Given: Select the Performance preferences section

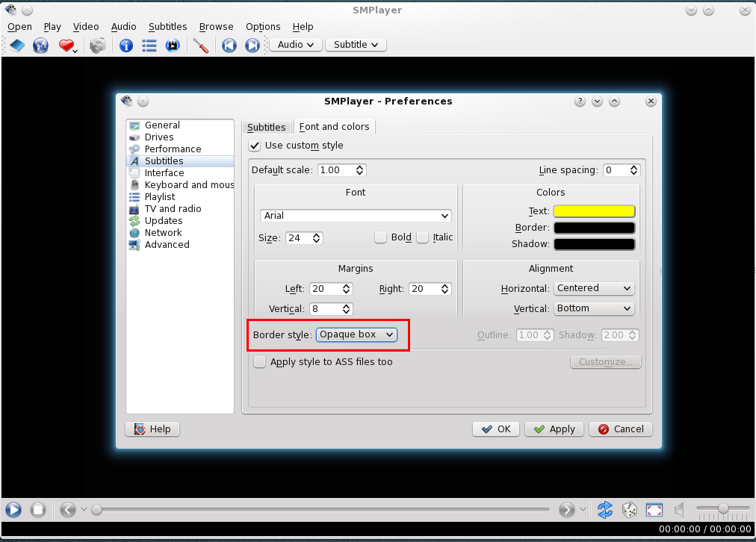Looking at the screenshot, I should coord(180,149).
